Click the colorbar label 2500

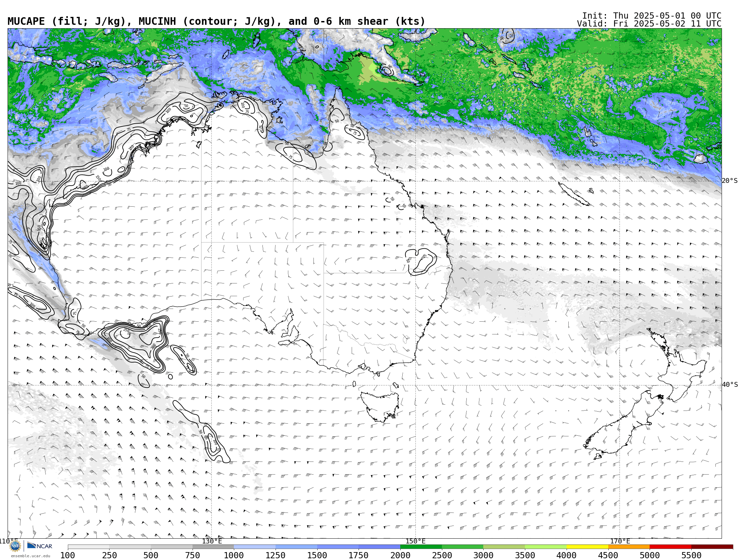pyautogui.click(x=442, y=555)
